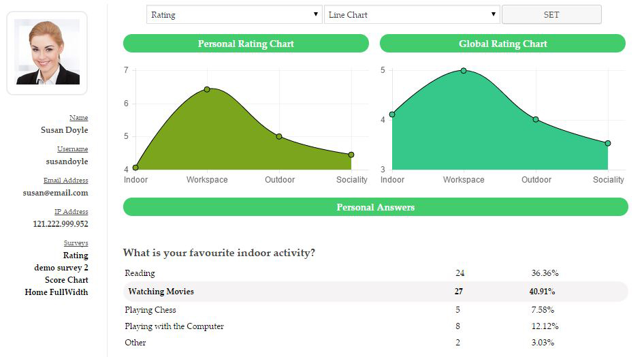Viewport: 644px width, 357px height.
Task: Open the demo survey 2 link
Action: coord(61,268)
